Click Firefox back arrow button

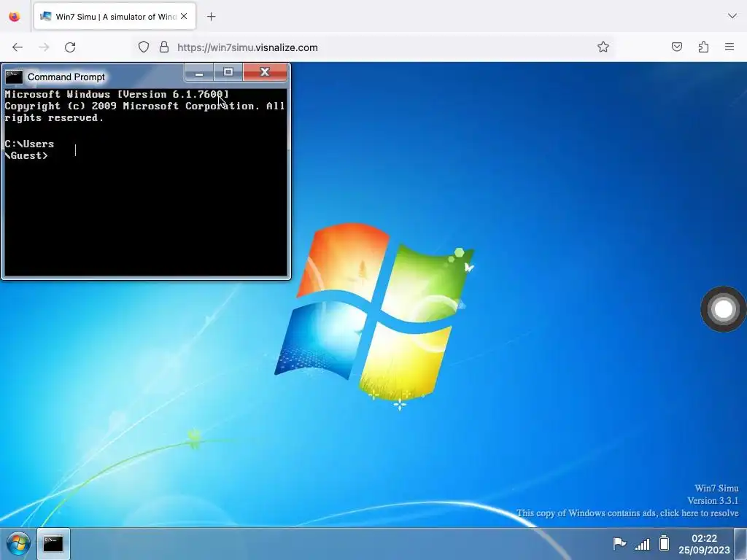point(18,47)
